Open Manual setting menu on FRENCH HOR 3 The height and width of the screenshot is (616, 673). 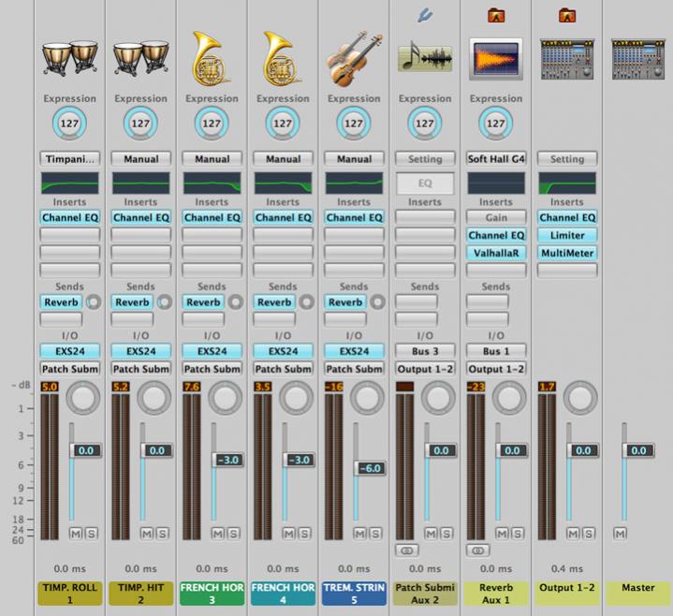pyautogui.click(x=212, y=159)
